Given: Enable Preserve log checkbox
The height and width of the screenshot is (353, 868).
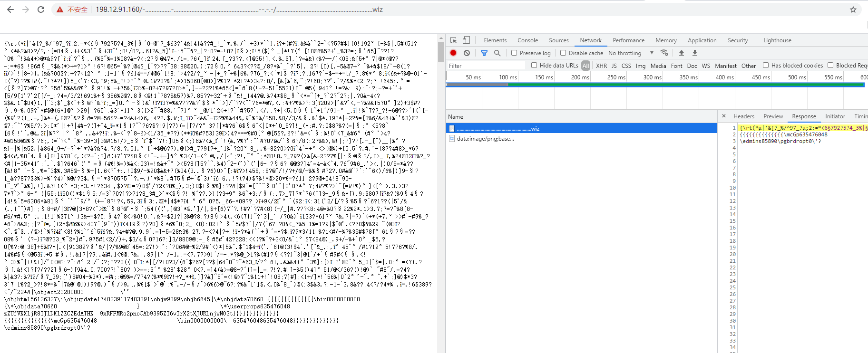Looking at the screenshot, I should 514,53.
